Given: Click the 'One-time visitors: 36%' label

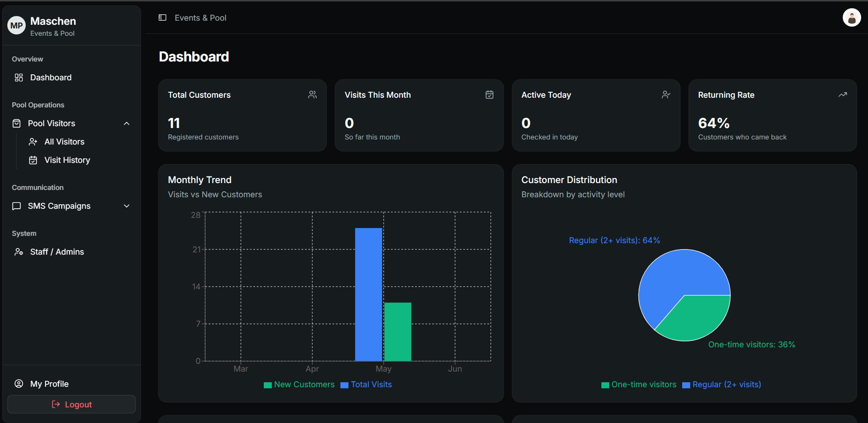Looking at the screenshot, I should pyautogui.click(x=751, y=345).
